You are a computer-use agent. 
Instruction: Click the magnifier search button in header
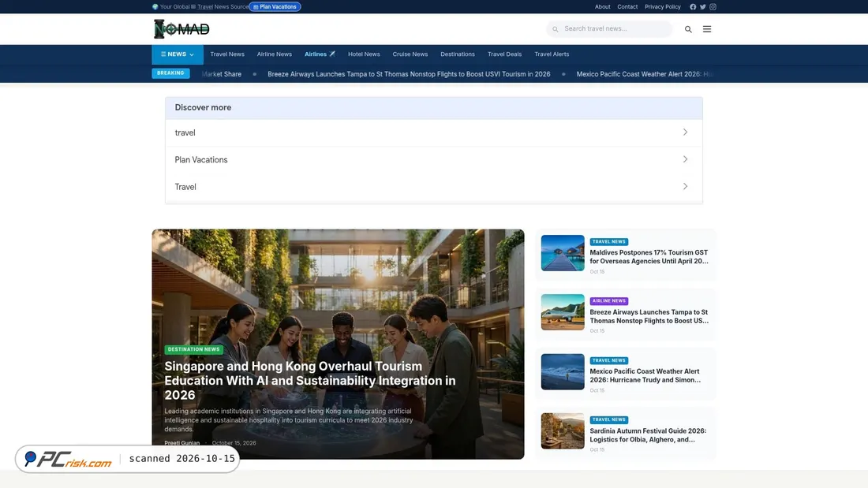[x=688, y=29]
